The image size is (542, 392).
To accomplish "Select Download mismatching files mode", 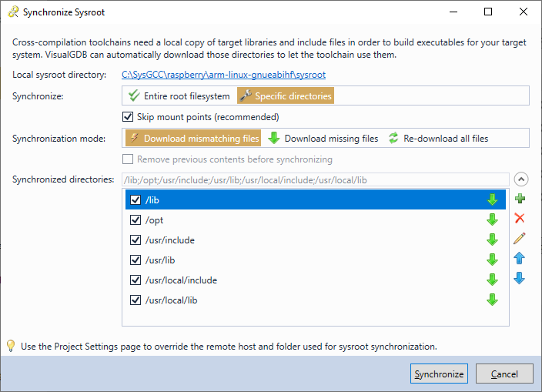I will (x=193, y=139).
